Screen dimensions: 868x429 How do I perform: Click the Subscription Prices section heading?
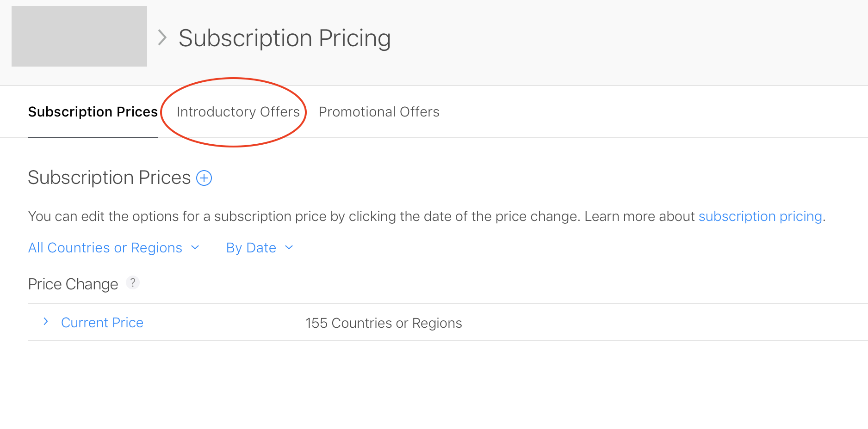click(109, 178)
